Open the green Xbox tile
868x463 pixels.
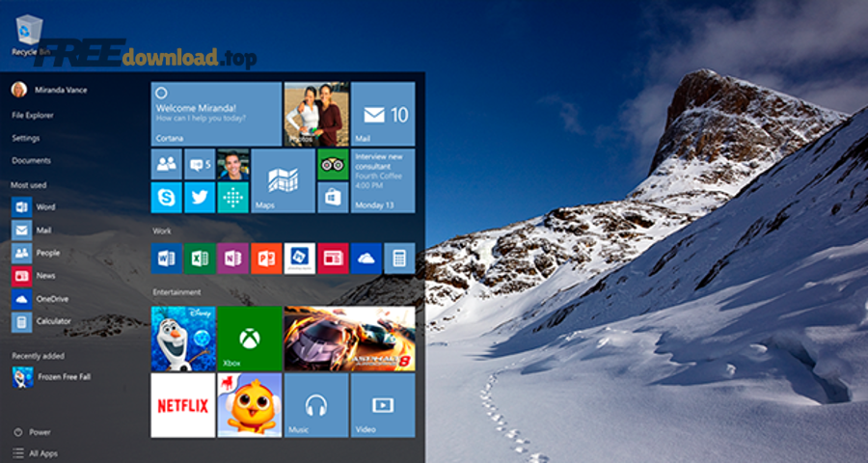click(250, 339)
